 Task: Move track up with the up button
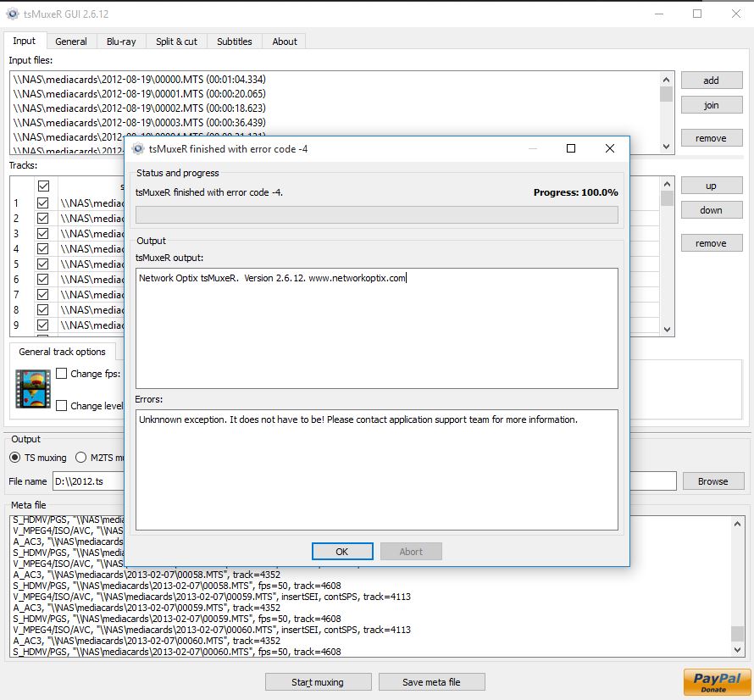coord(711,186)
